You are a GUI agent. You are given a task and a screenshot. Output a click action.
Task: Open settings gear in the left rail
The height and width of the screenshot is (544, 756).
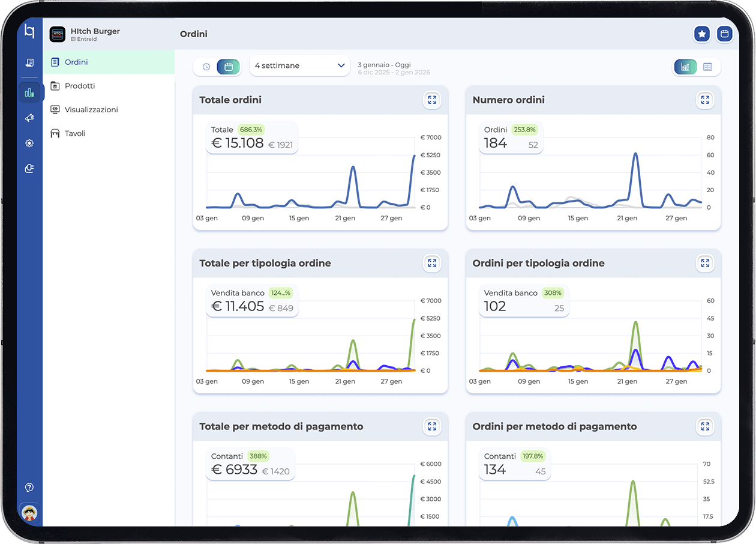click(x=29, y=144)
